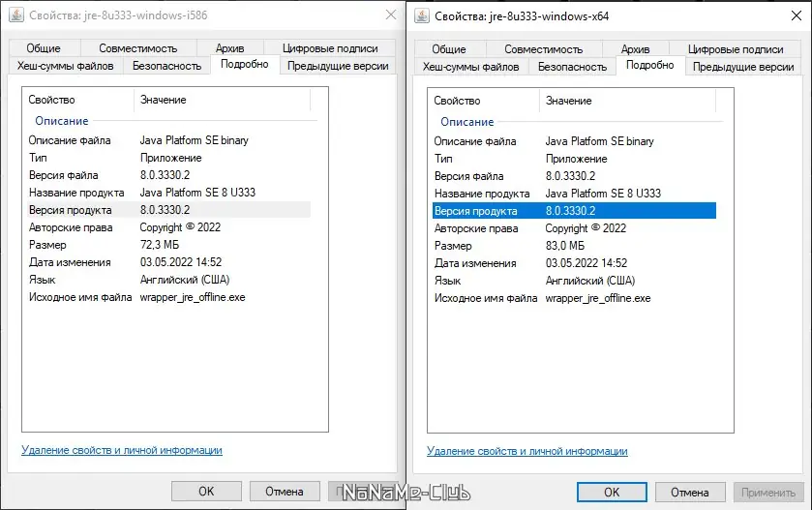Click Свойство column header in i586 window
The image size is (812, 510).
tap(77, 100)
